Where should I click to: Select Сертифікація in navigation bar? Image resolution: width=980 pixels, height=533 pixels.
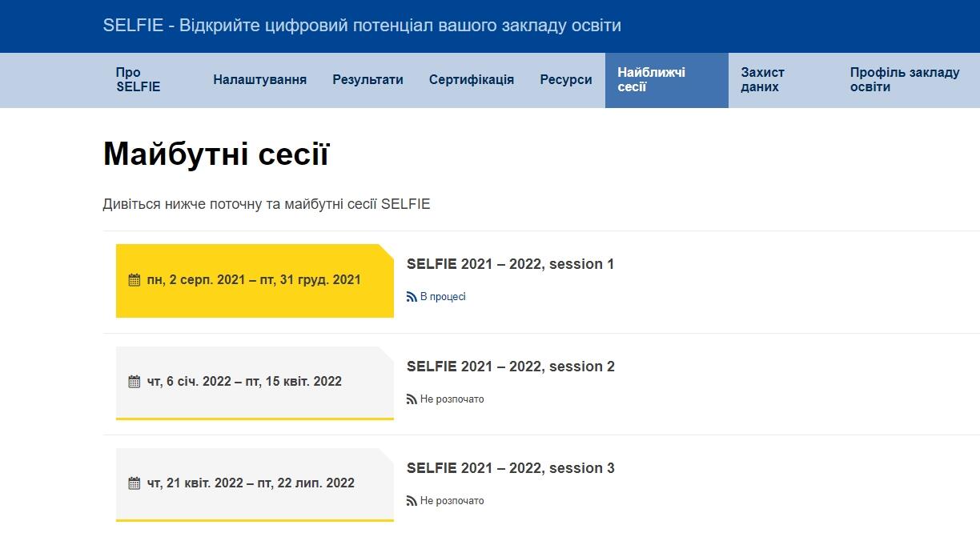point(472,80)
